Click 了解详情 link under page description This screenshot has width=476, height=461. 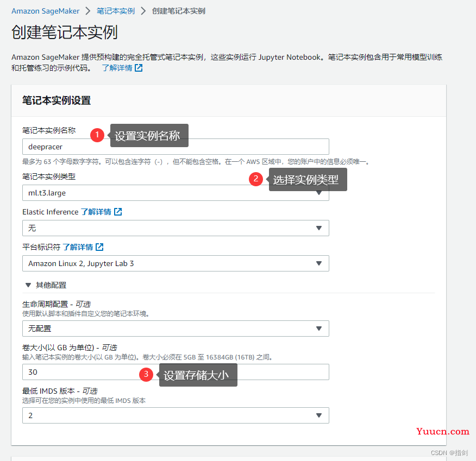click(117, 68)
